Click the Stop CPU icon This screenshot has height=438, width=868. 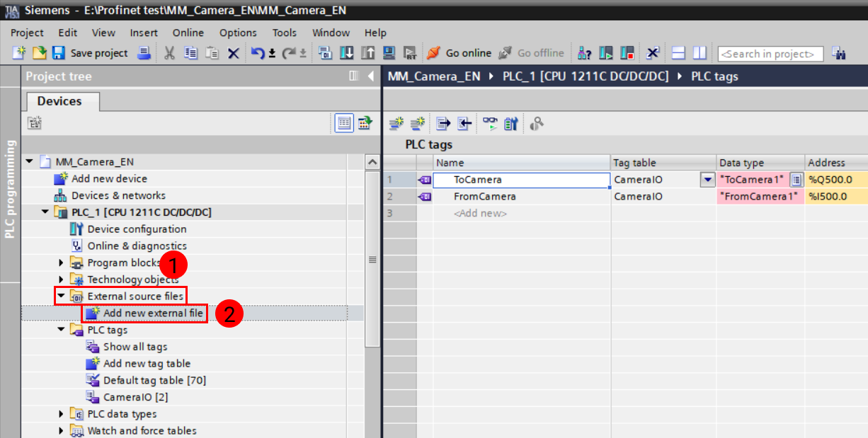627,53
